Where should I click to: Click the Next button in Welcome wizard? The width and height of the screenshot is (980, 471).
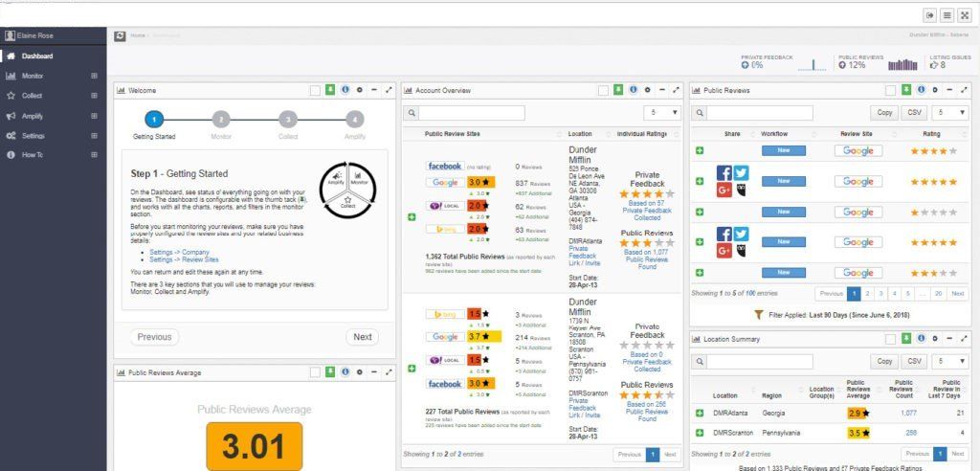[363, 337]
